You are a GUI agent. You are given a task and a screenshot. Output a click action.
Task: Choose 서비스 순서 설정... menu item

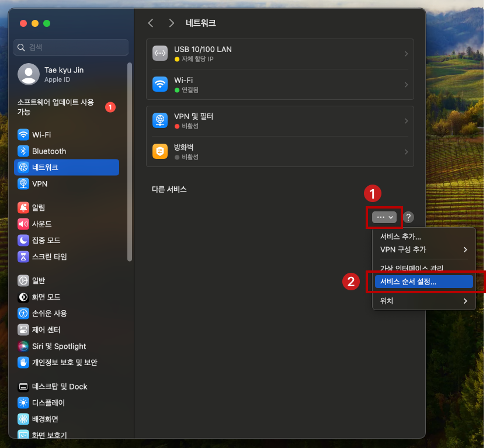click(x=423, y=282)
